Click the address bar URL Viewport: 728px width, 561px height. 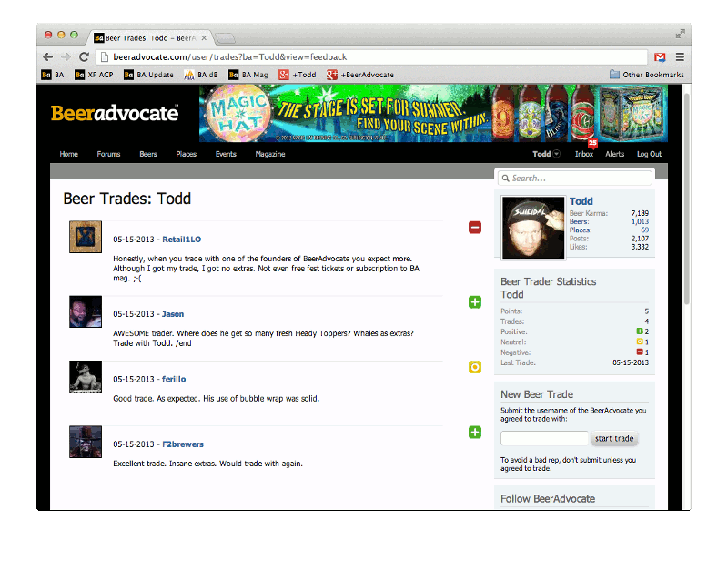230,57
